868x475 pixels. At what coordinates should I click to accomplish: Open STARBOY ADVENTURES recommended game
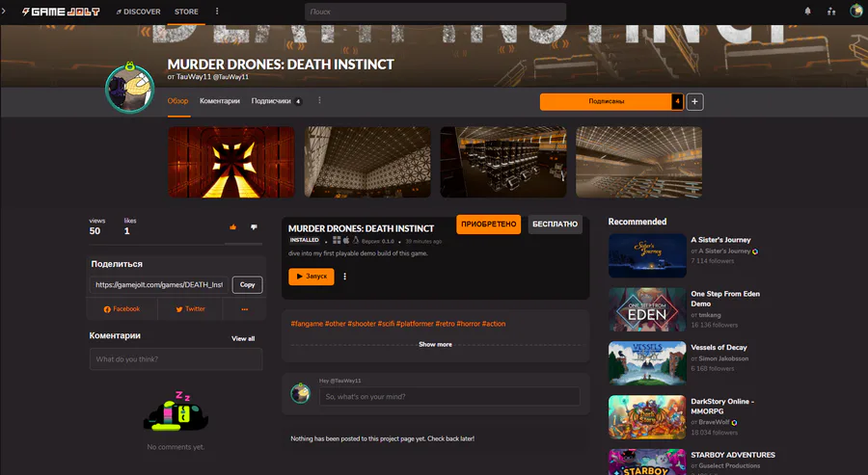(733, 455)
